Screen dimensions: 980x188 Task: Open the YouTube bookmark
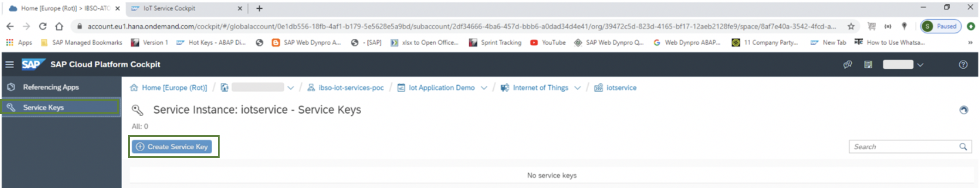point(548,42)
